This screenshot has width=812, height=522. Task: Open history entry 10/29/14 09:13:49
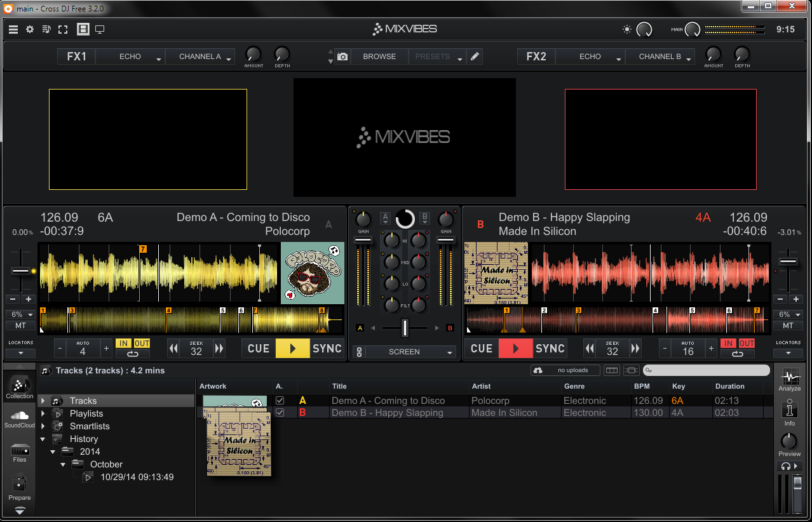point(137,477)
